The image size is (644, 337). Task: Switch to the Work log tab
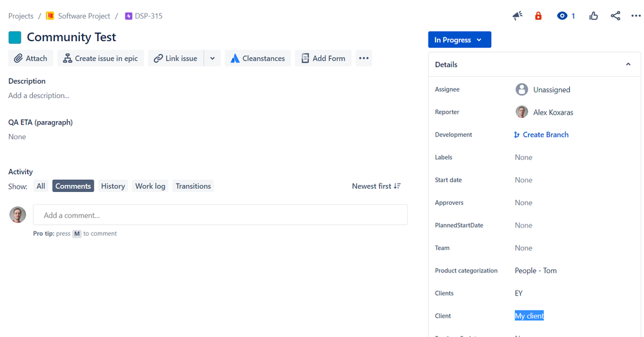tap(150, 186)
